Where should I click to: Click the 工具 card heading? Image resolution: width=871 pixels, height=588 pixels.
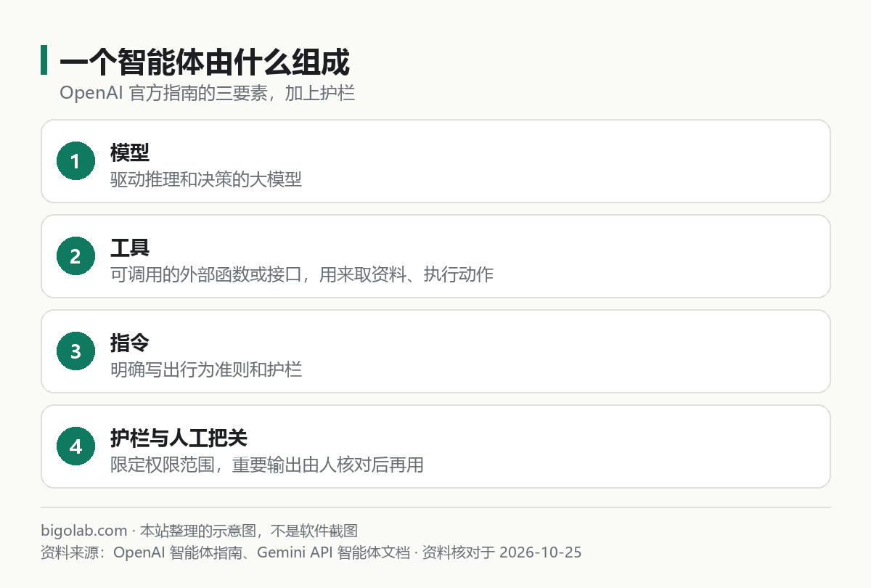point(130,247)
